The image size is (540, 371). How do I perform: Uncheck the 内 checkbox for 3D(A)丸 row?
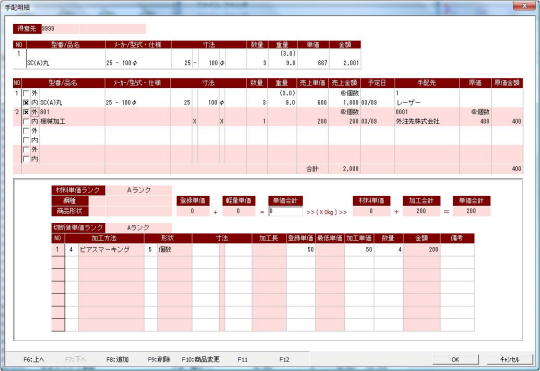26,103
